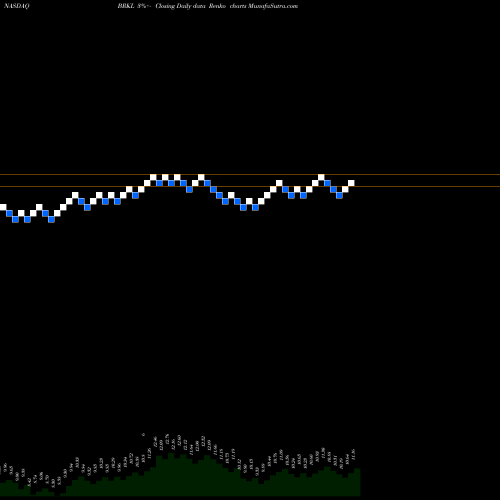
Task: Click the 'Closing Daily data' header text
Action: click(x=180, y=6)
